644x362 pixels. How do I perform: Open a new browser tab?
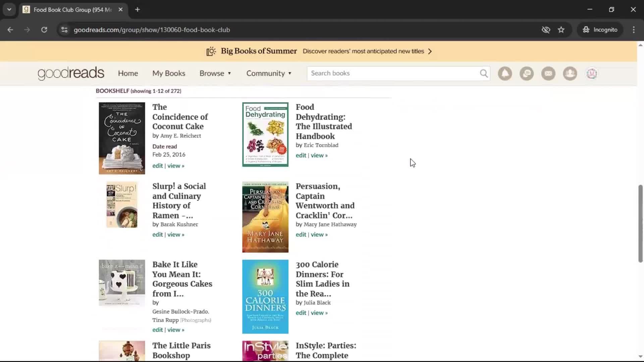click(x=138, y=10)
